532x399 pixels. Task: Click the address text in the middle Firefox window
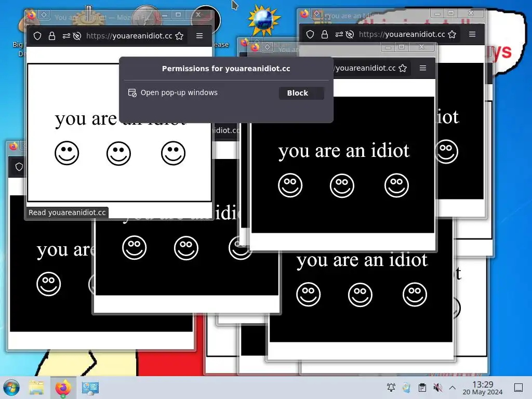365,68
